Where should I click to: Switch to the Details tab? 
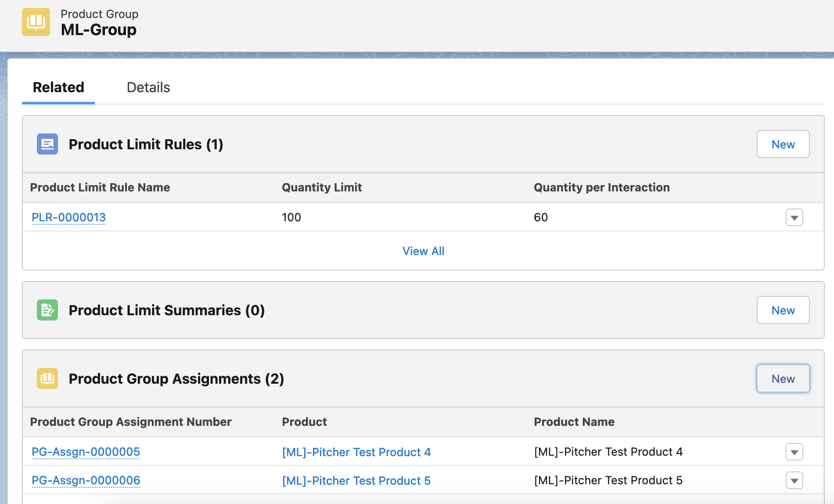148,87
